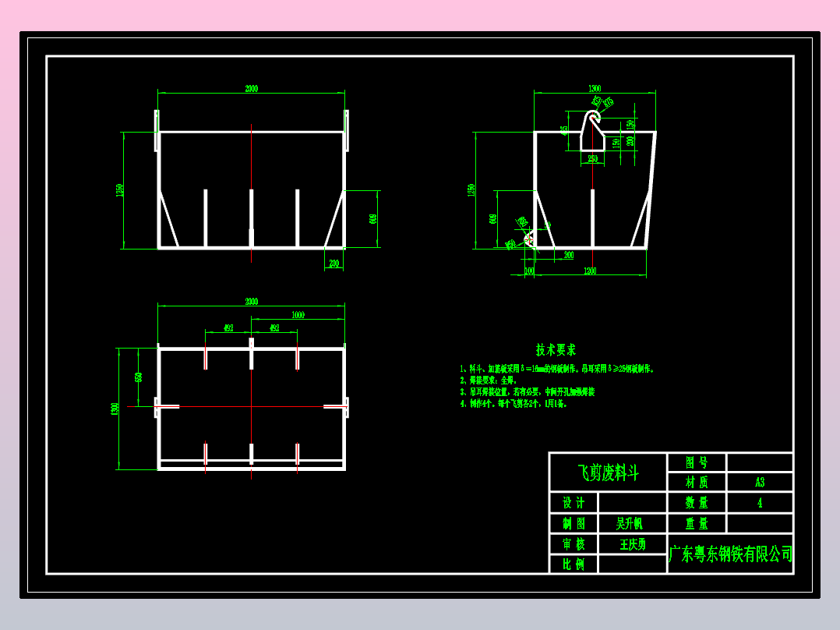
Task: Click the 1300 dimension above the side view
Action: [x=595, y=88]
